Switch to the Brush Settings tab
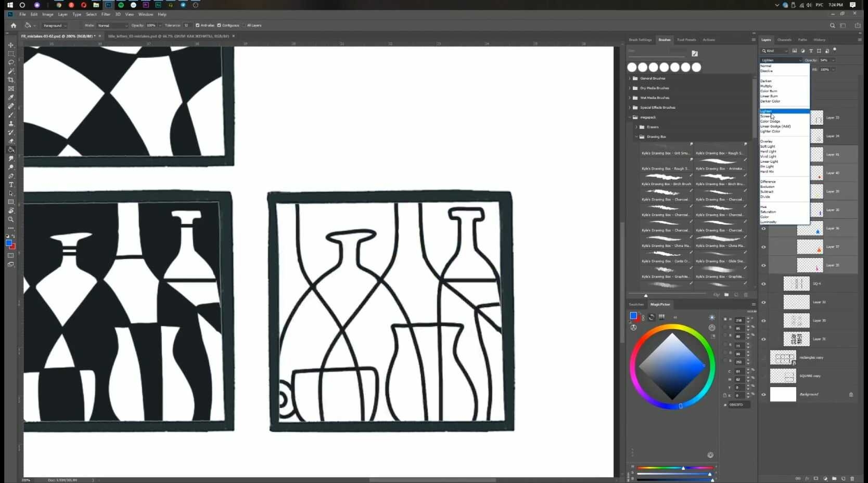 coord(640,40)
